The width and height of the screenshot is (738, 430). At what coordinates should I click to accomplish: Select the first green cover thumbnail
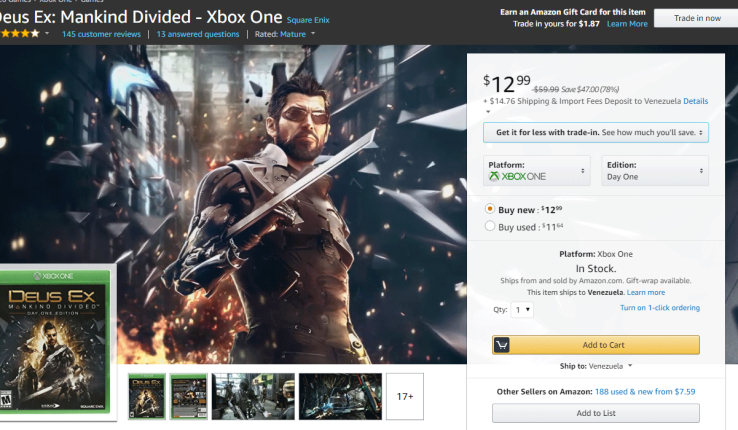point(147,396)
